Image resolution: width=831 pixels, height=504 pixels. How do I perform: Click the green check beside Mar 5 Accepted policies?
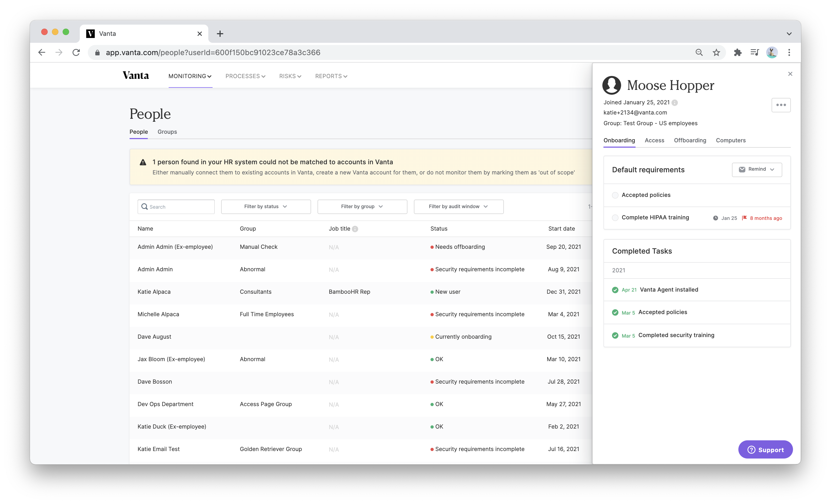click(615, 312)
